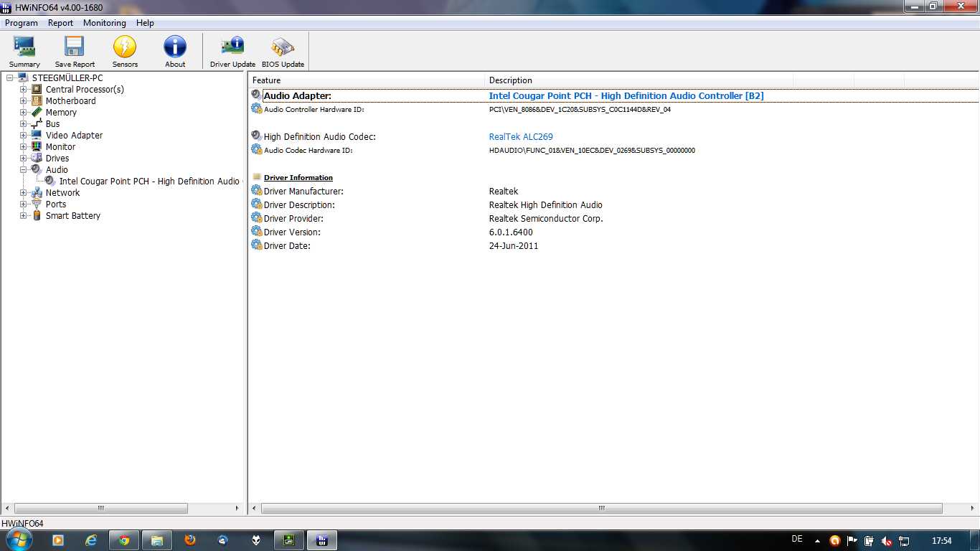Click the network tray icon
Screen dimensions: 980x551
pos(904,541)
